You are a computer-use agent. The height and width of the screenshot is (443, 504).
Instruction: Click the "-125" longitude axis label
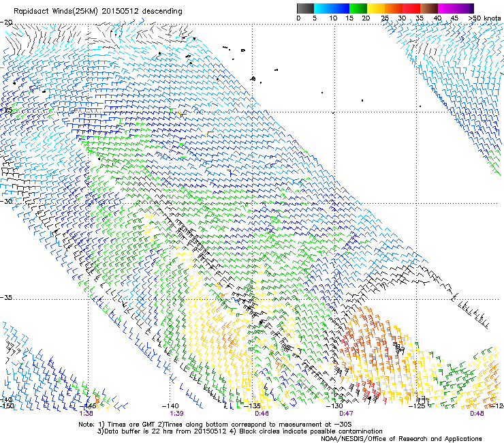(x=417, y=406)
